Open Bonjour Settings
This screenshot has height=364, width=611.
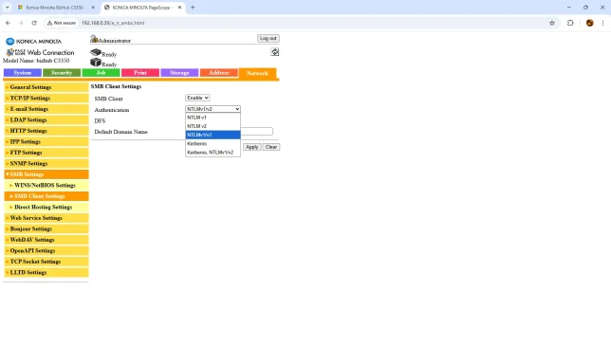point(46,228)
